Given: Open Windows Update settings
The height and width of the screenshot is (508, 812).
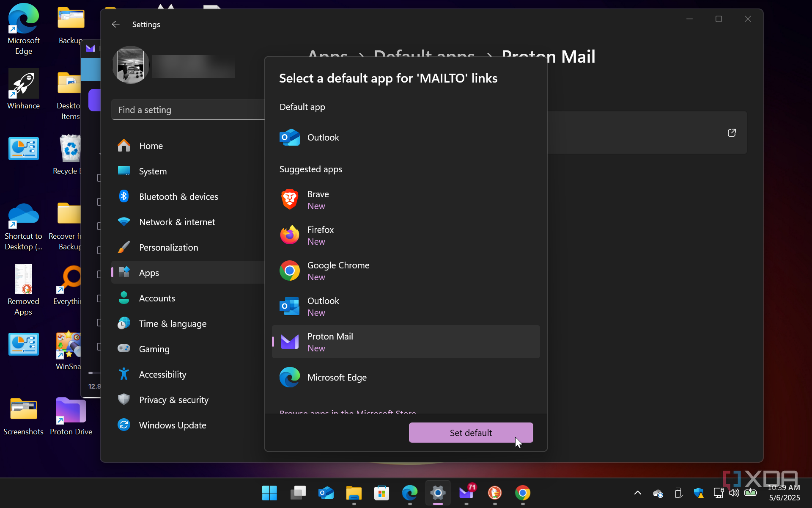Looking at the screenshot, I should pos(188,425).
